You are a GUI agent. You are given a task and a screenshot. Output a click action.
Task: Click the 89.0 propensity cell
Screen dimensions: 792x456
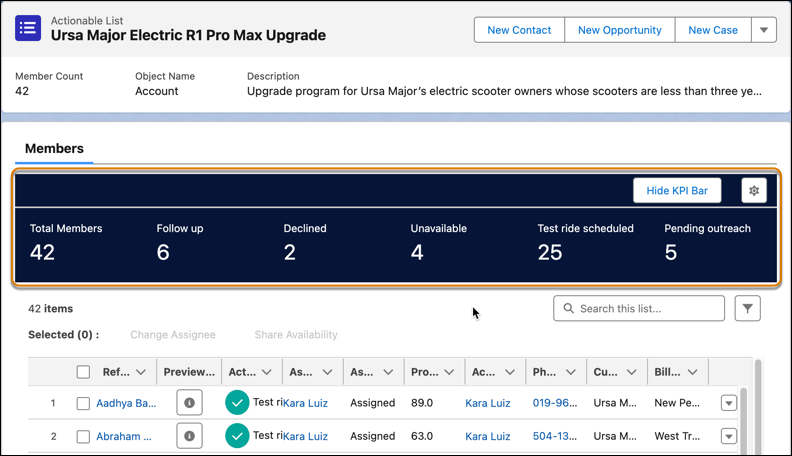pos(422,403)
